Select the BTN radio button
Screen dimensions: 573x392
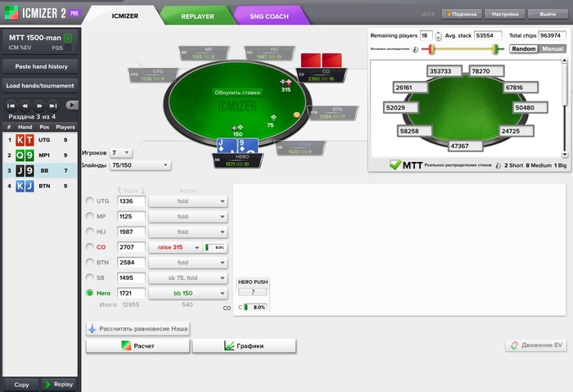point(89,263)
